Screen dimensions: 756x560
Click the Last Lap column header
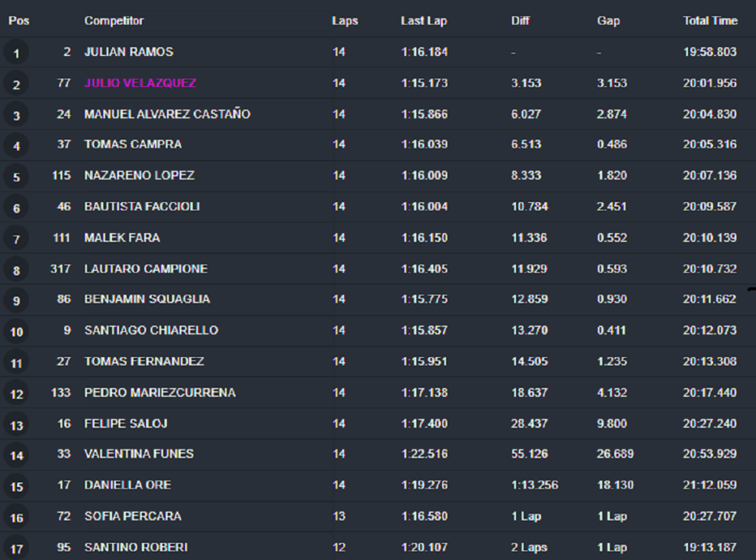tap(424, 21)
